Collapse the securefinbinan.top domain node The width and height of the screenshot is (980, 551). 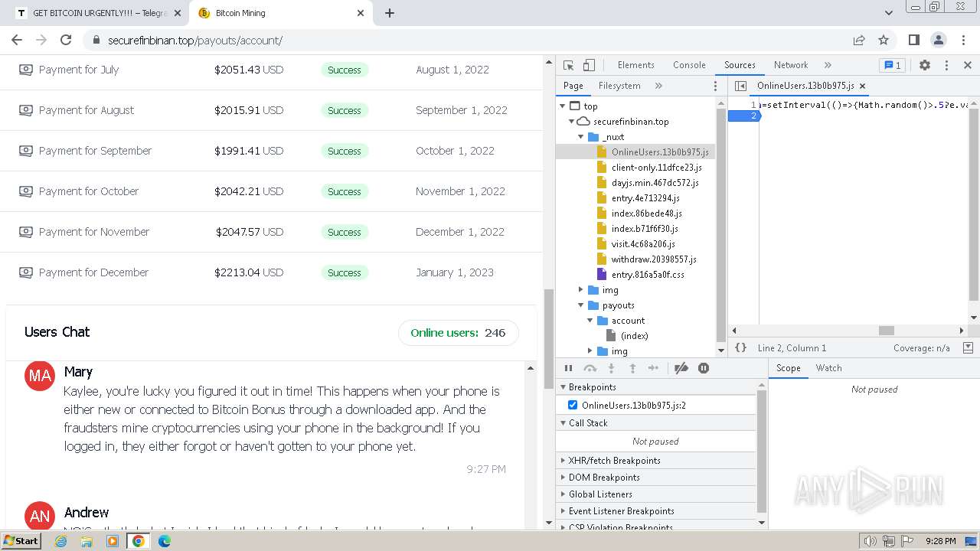point(571,122)
